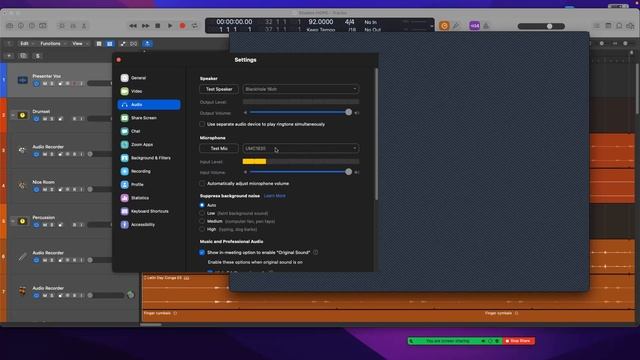Stop playback in the Logic transport

coord(158,26)
